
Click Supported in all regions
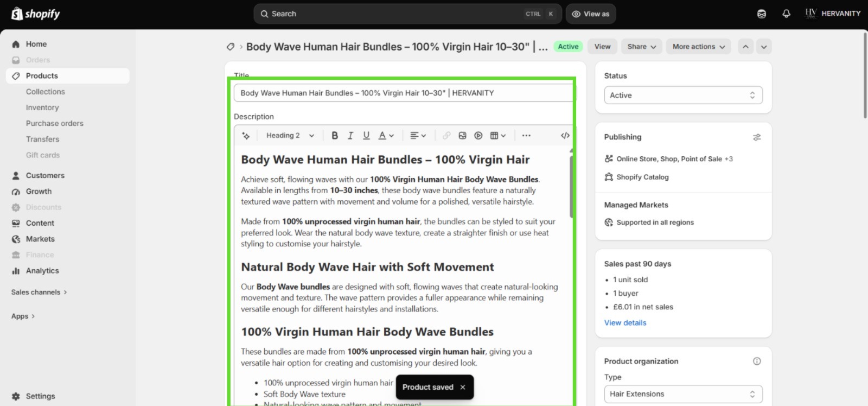[x=655, y=223]
